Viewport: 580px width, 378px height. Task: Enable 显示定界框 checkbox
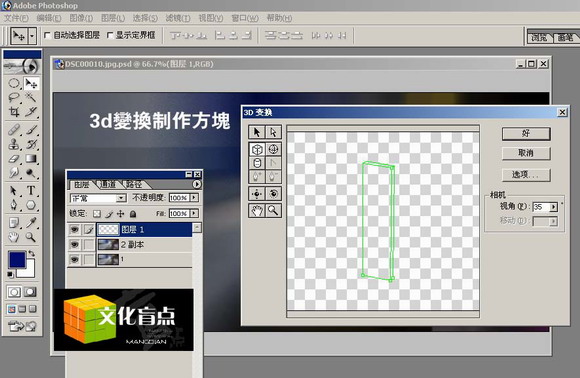[x=110, y=36]
